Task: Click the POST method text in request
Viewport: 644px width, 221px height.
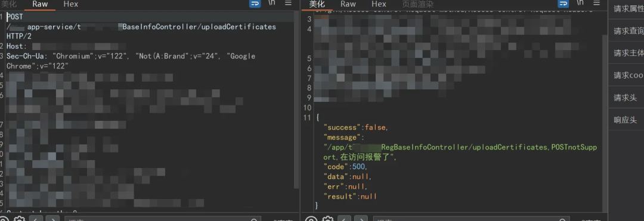Action: [15, 17]
